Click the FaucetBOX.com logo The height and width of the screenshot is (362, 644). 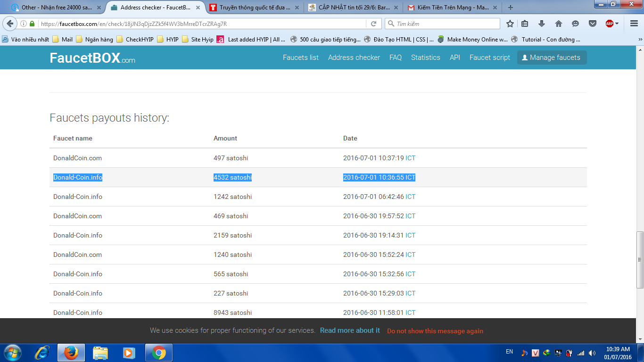[92, 58]
